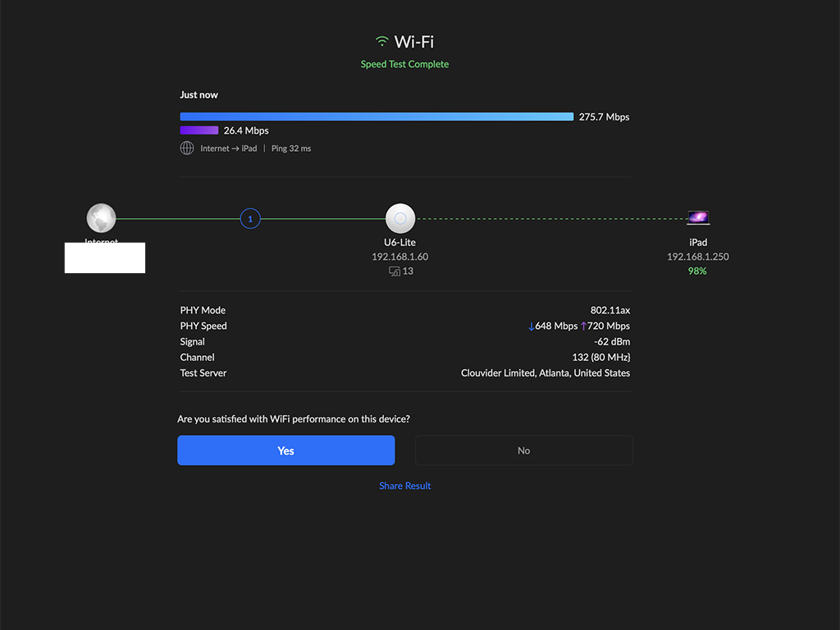Open the U6-Lite access point icon
The width and height of the screenshot is (840, 630).
[x=400, y=219]
